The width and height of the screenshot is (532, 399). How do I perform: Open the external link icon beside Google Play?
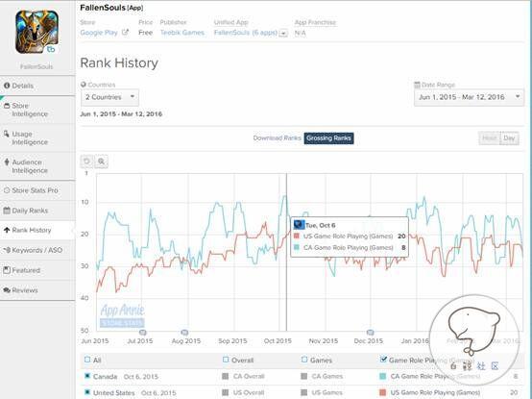point(125,33)
